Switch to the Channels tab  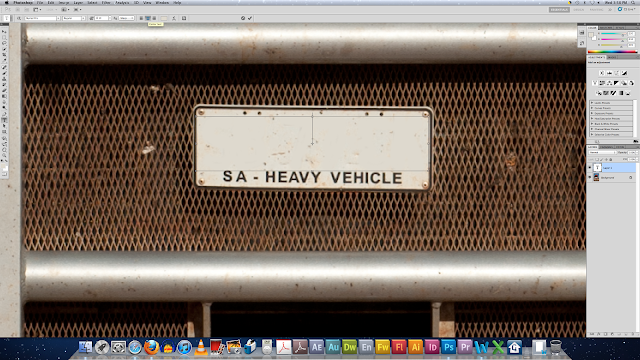click(x=607, y=147)
